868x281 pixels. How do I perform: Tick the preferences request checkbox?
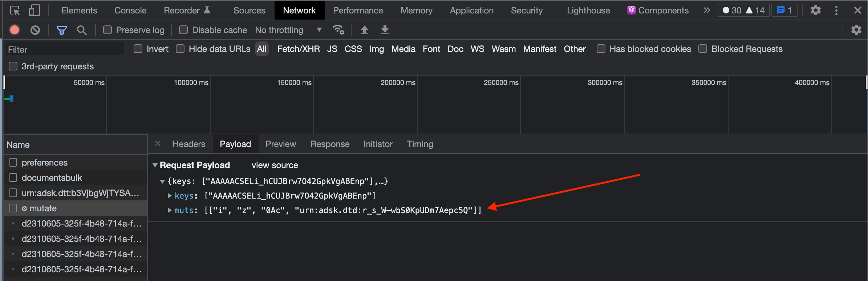point(13,162)
